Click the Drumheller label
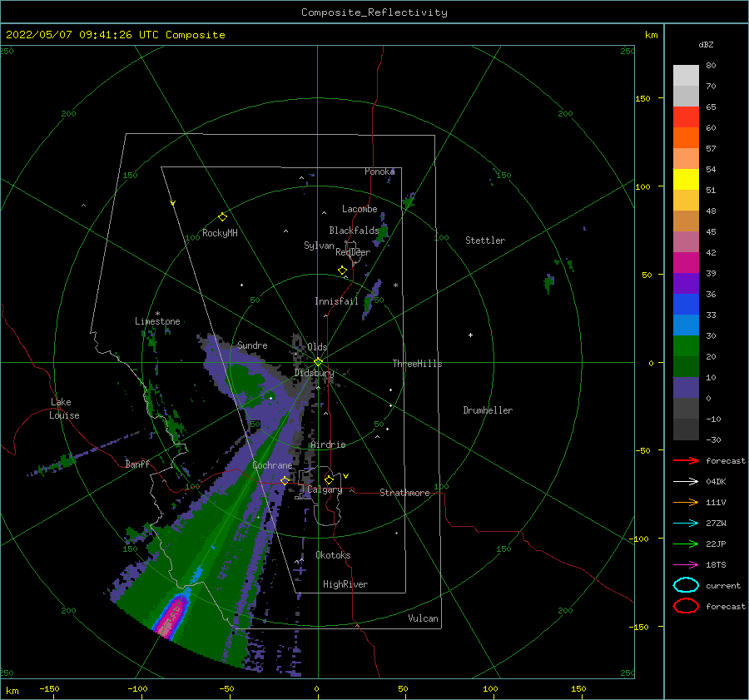The width and height of the screenshot is (749, 700). pos(488,410)
